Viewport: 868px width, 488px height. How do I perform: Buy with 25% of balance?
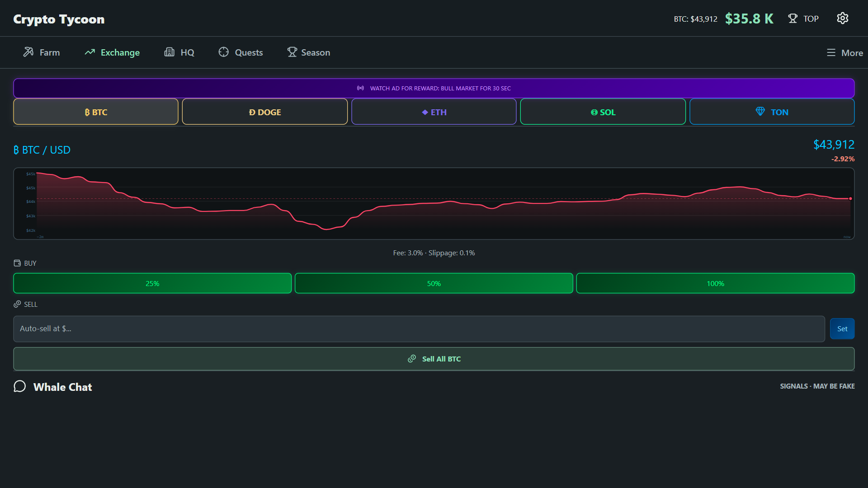tap(152, 283)
